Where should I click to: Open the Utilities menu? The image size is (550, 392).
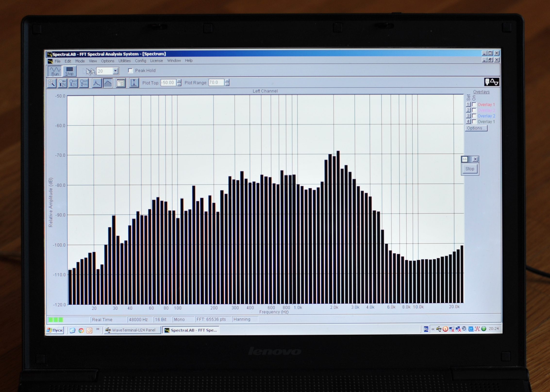pyautogui.click(x=124, y=61)
